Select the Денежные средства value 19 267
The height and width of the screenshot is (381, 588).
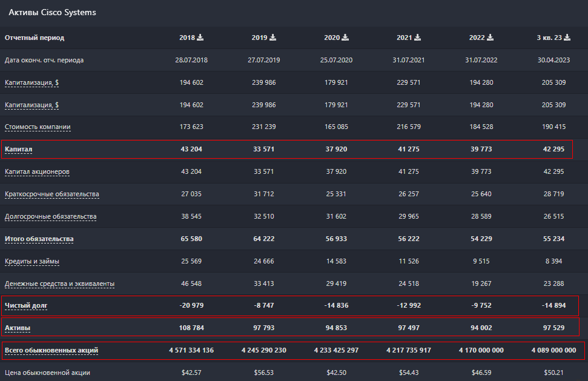pos(481,284)
